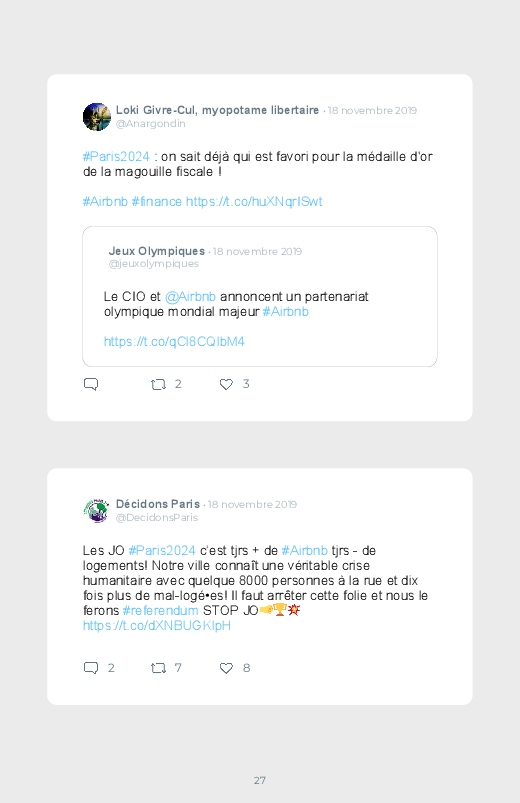Open the Jeux Olympiques account name
Viewport: 520px width, 803px height.
[157, 251]
